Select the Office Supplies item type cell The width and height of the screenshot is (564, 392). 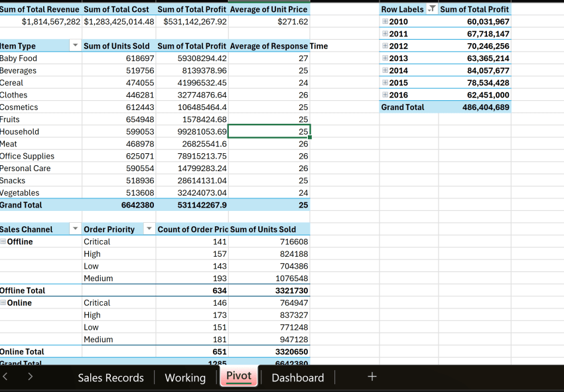coord(40,156)
